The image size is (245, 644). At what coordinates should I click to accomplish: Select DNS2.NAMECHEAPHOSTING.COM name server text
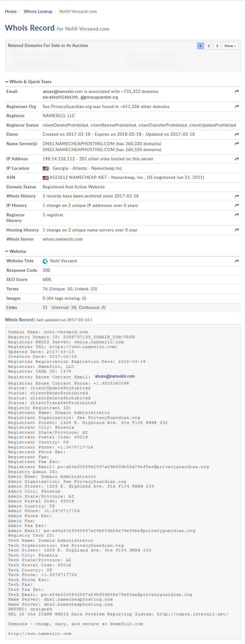[79, 150]
